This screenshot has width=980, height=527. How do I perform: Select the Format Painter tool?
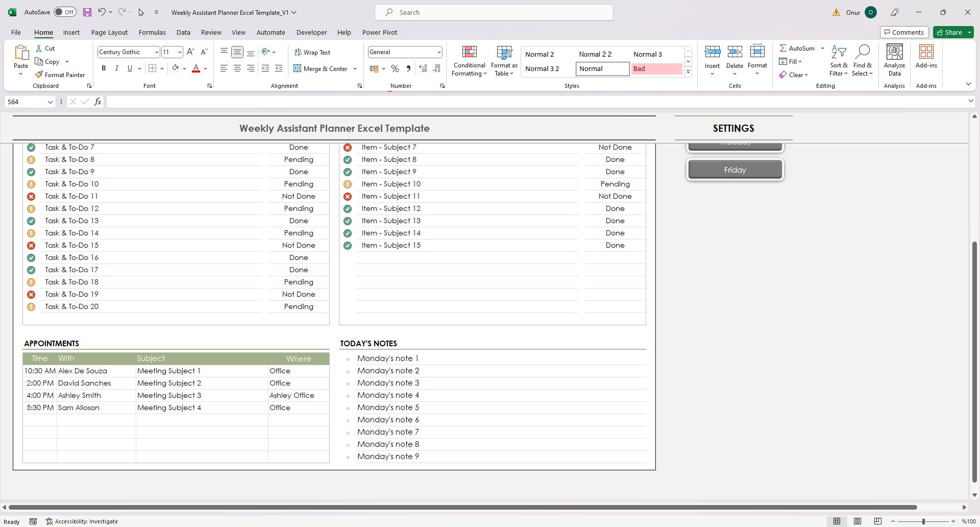[60, 75]
